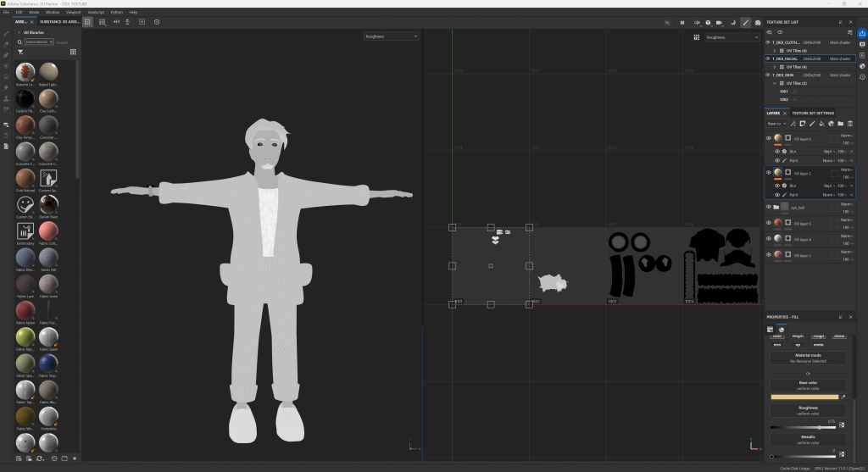
Task: Click the filter icon in Assets panel
Action: tap(20, 52)
